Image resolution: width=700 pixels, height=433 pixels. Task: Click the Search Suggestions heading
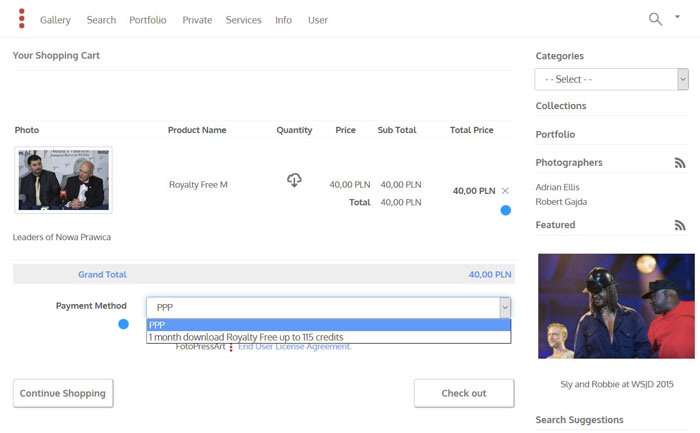click(x=579, y=420)
